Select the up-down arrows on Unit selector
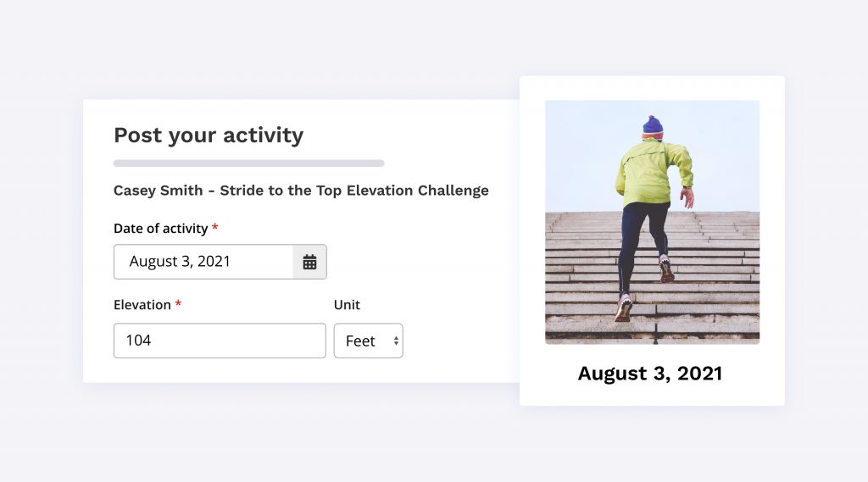868x482 pixels. tap(395, 341)
